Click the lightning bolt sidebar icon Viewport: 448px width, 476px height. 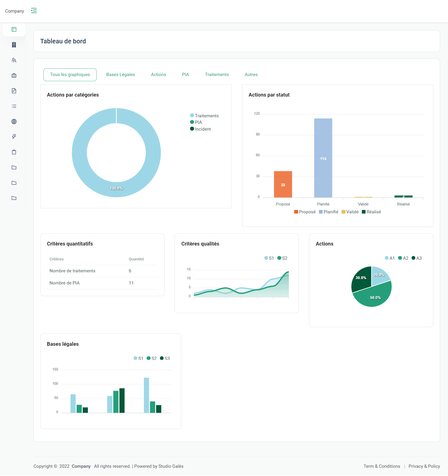click(14, 136)
